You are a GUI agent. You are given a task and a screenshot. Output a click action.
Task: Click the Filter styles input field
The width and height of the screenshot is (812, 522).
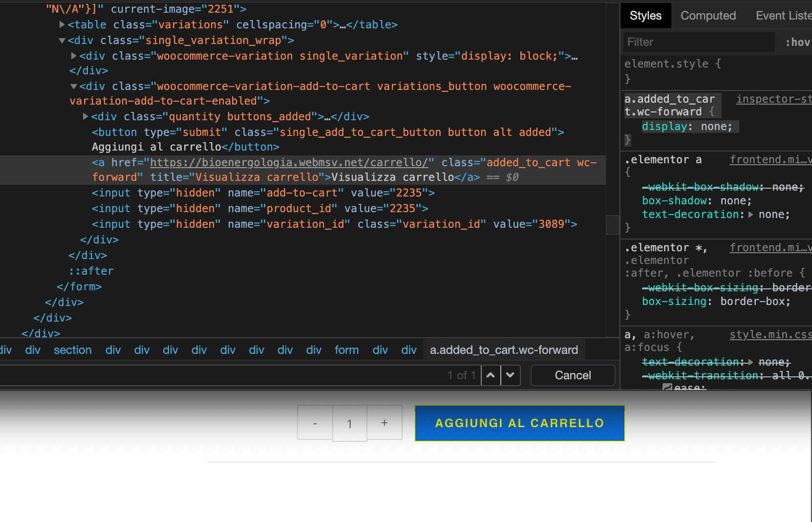pyautogui.click(x=699, y=43)
